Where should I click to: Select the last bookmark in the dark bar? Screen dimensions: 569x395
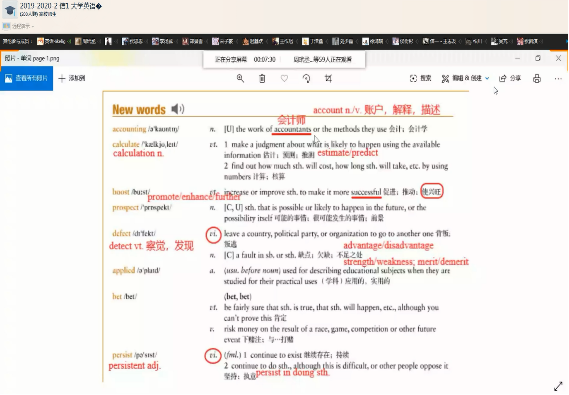coord(528,42)
